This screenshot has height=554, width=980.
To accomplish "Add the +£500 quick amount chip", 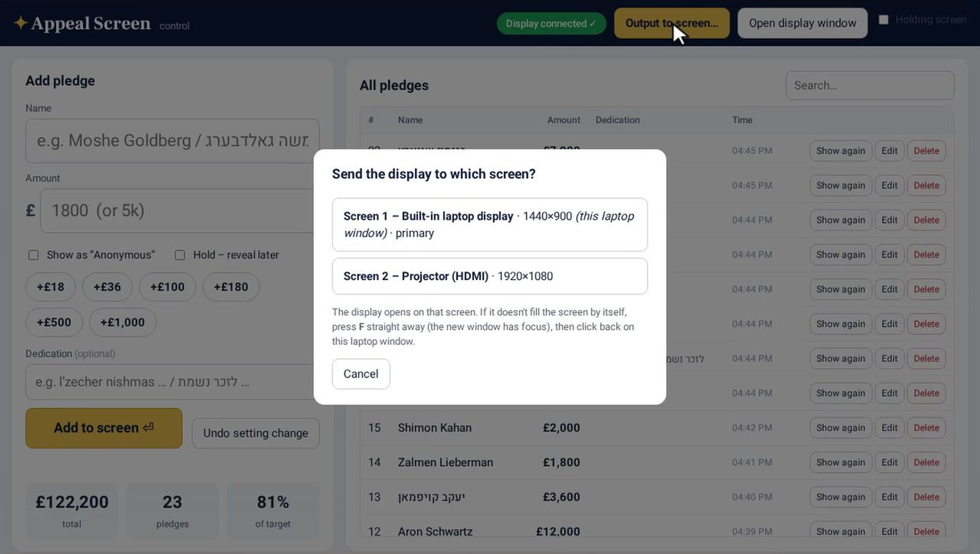I will click(x=54, y=322).
